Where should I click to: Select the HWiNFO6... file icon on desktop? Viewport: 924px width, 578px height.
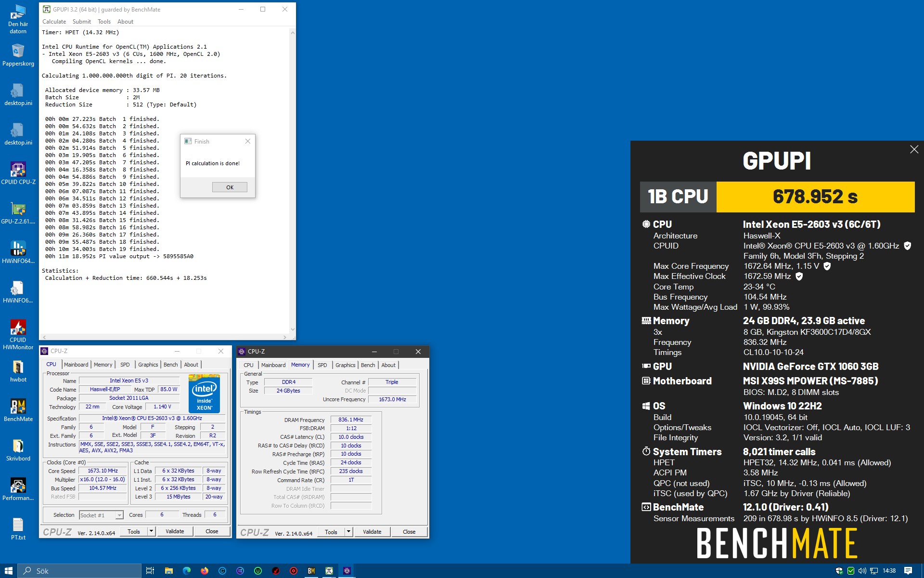[x=18, y=292]
